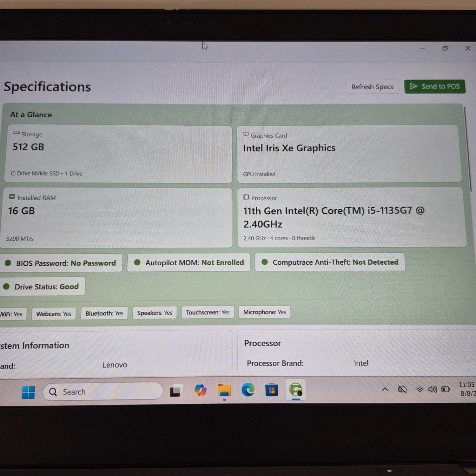Open the WiFi network tray icon

point(420,389)
